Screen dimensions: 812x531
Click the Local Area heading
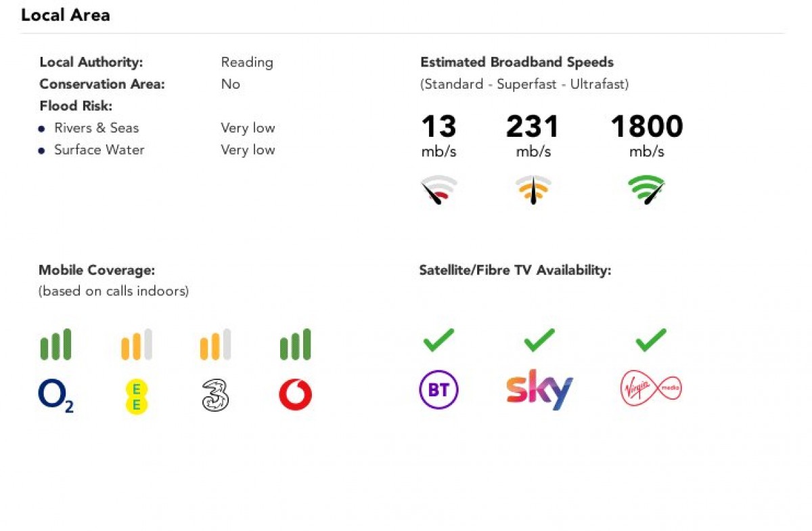[66, 15]
